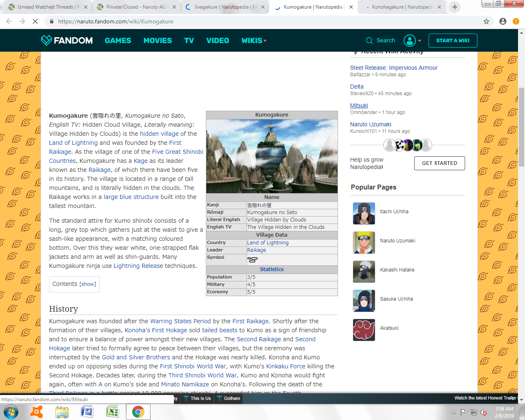The image size is (525, 420).
Task: Switch to Konohagakure Narutopedia tab
Action: tap(402, 7)
